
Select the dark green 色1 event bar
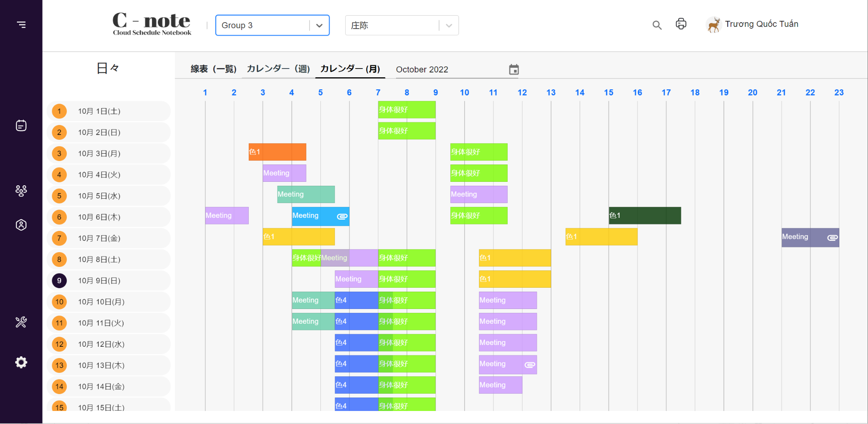(x=644, y=216)
